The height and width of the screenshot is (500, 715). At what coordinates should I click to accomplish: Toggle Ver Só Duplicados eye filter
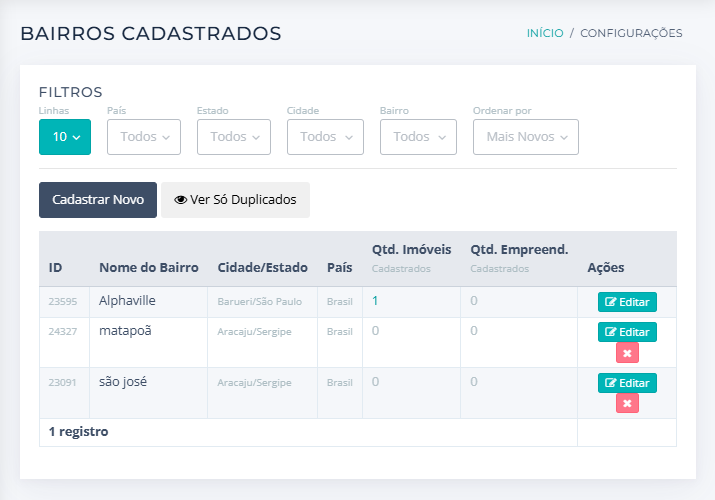[x=235, y=200]
